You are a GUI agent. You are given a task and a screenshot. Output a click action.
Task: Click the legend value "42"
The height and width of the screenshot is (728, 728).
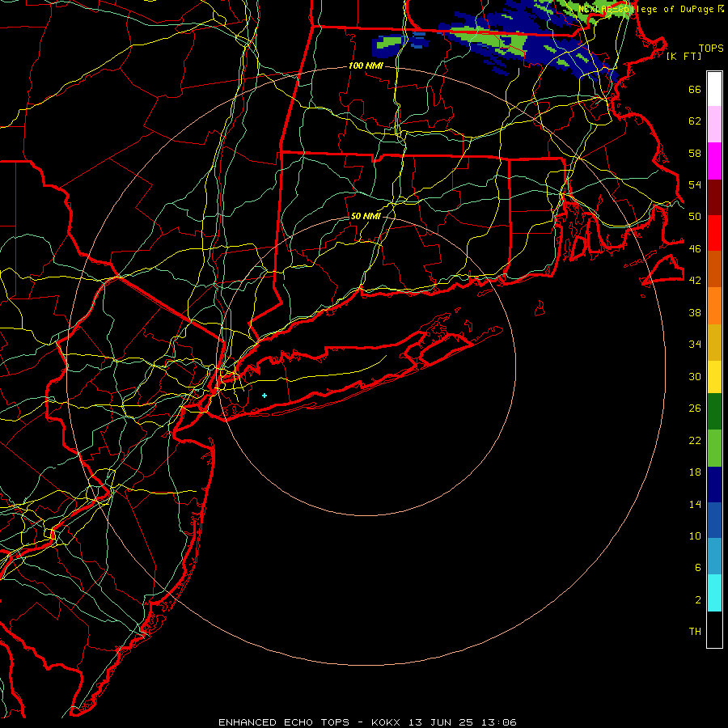point(695,280)
